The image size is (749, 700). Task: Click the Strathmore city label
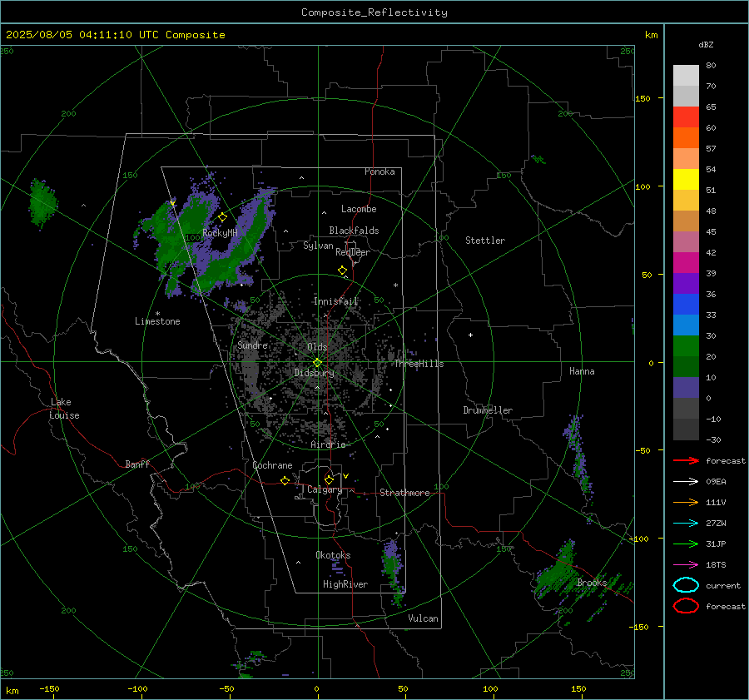coord(404,493)
